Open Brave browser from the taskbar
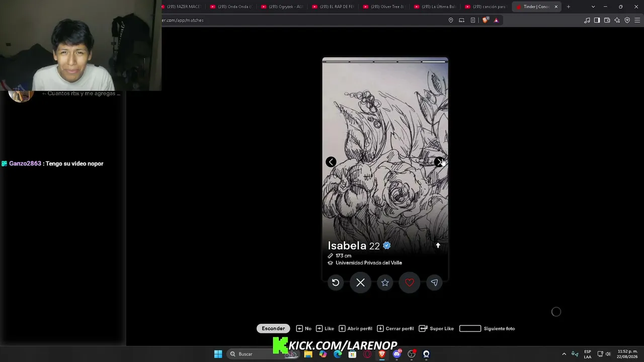The image size is (644, 362). pos(382,354)
